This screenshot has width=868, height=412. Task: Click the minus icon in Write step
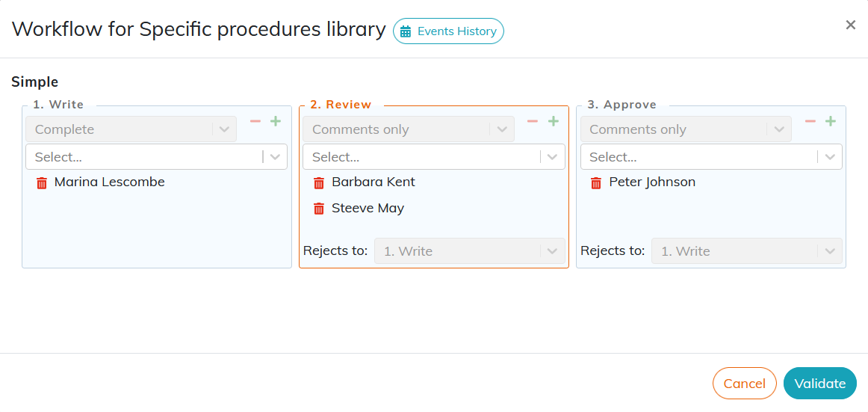(255, 121)
